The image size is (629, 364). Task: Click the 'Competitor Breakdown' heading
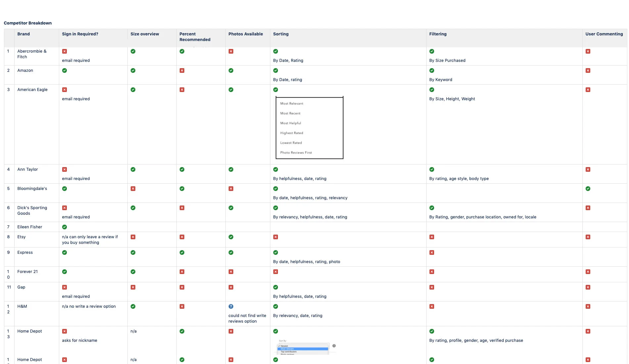click(x=28, y=23)
